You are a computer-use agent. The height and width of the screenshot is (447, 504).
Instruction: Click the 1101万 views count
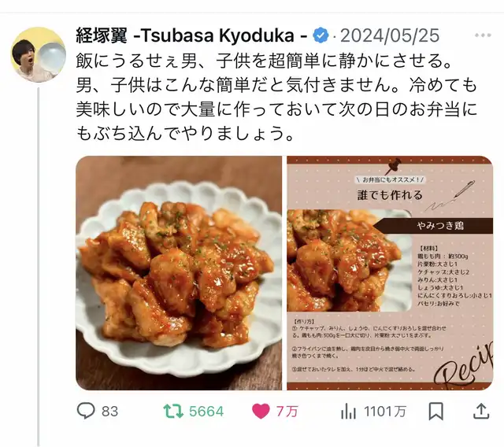385,412
